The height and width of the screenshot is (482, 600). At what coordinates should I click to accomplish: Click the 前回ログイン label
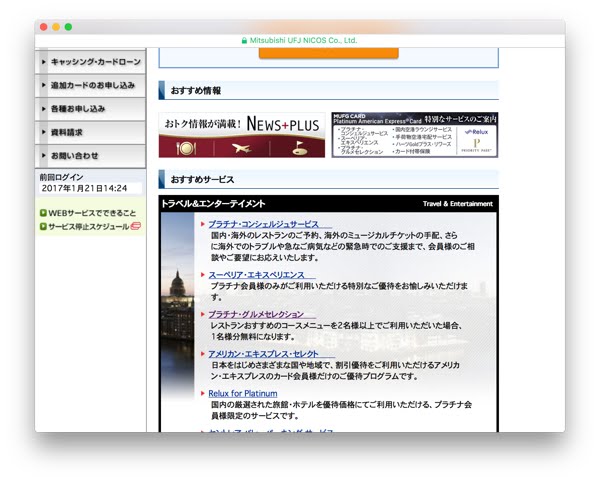[61, 177]
